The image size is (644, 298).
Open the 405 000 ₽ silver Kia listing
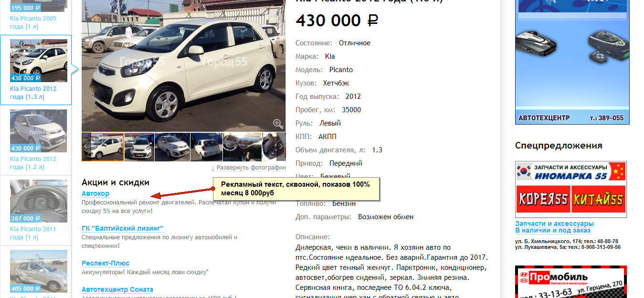point(39,271)
